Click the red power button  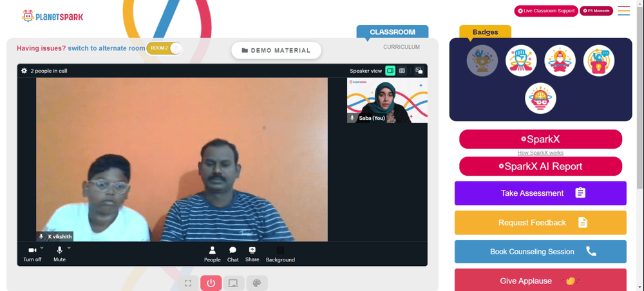pos(211,283)
